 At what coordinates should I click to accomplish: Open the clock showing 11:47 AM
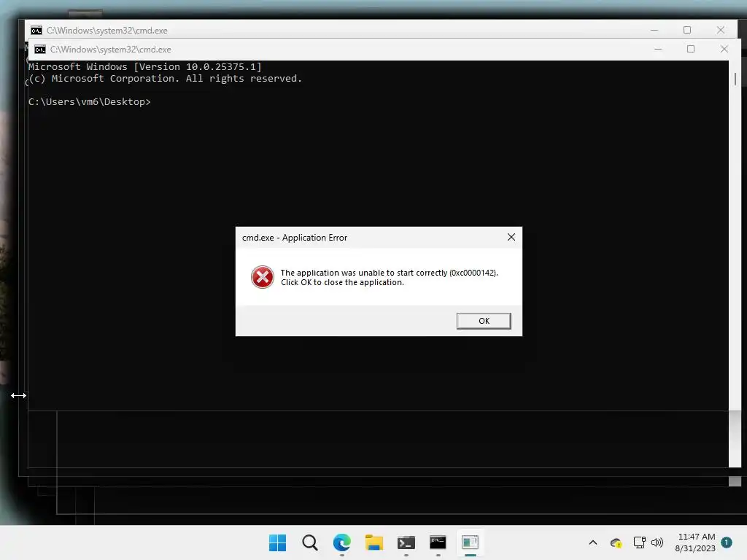tap(695, 542)
